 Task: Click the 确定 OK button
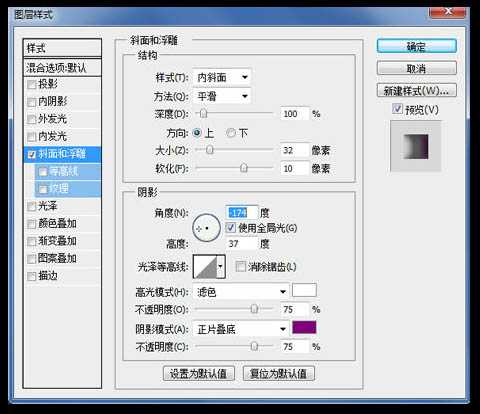[417, 46]
